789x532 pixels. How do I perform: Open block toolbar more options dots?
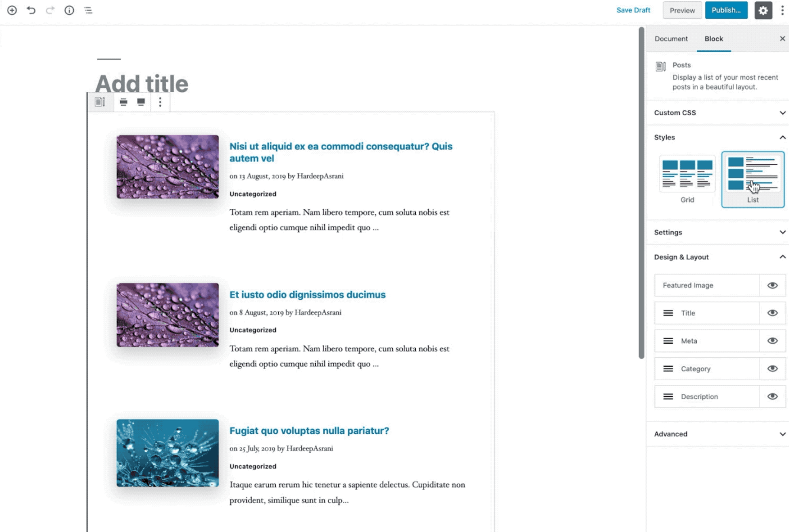click(x=160, y=102)
